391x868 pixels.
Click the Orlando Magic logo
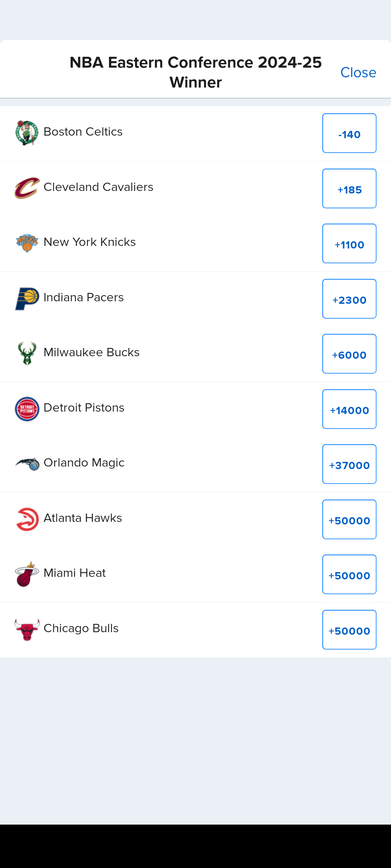tap(27, 464)
